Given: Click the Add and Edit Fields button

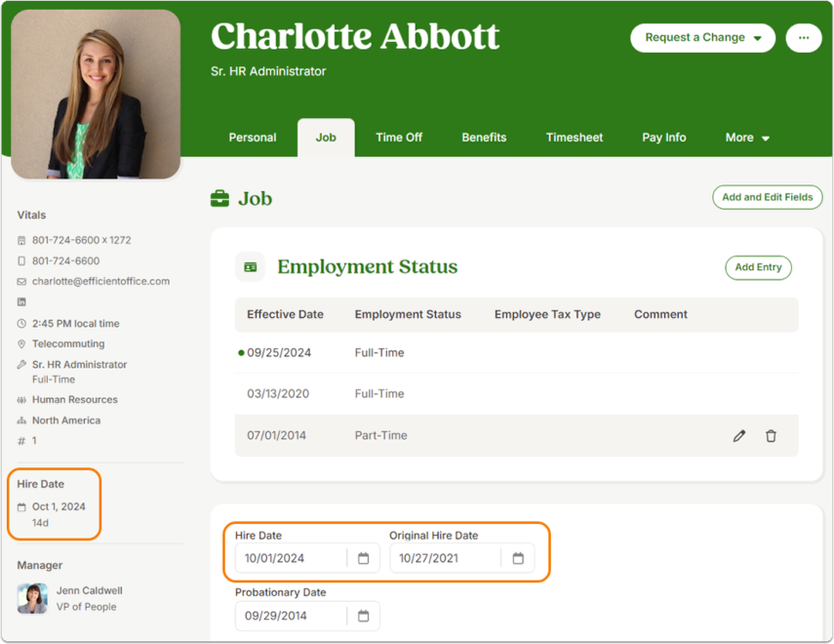Looking at the screenshot, I should pos(768,197).
